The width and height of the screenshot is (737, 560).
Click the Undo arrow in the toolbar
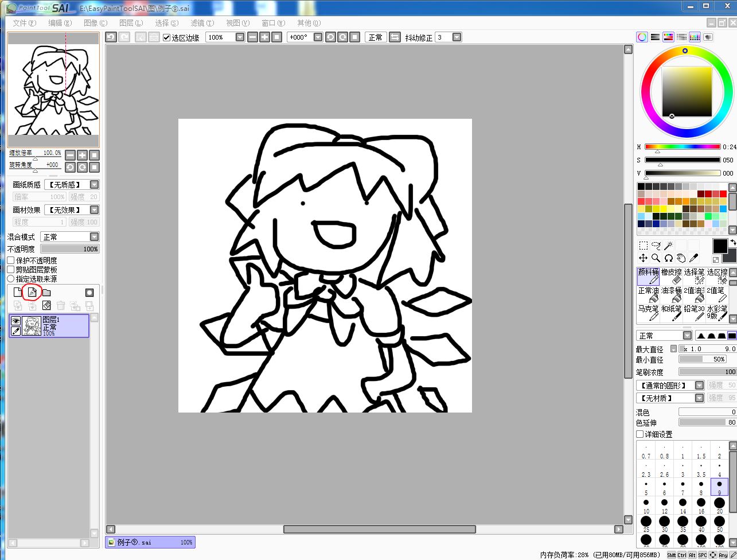pyautogui.click(x=111, y=37)
